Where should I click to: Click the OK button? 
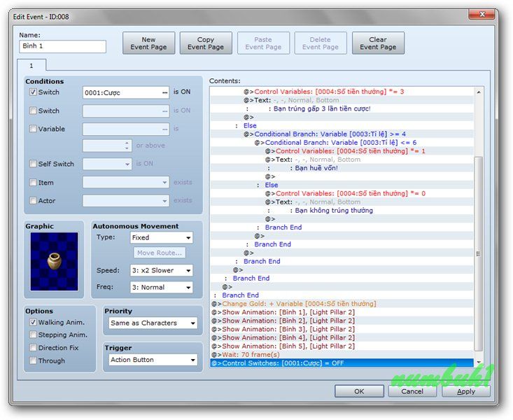point(359,391)
